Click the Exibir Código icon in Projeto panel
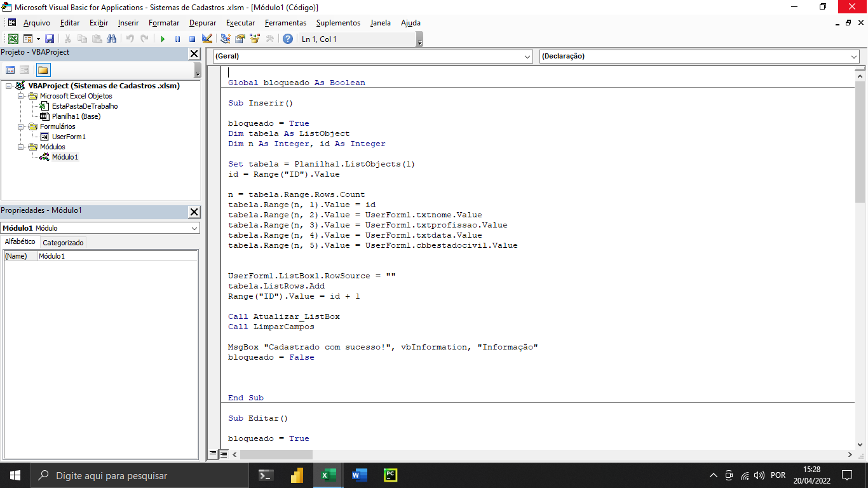 11,70
